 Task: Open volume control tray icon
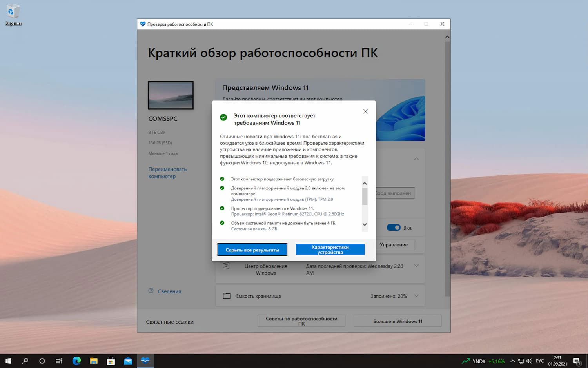point(530,361)
